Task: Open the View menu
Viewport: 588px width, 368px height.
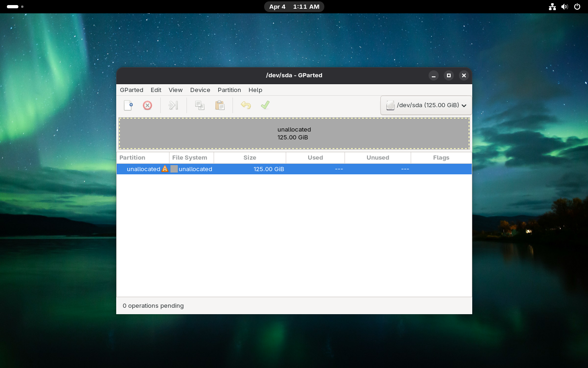Action: [175, 90]
